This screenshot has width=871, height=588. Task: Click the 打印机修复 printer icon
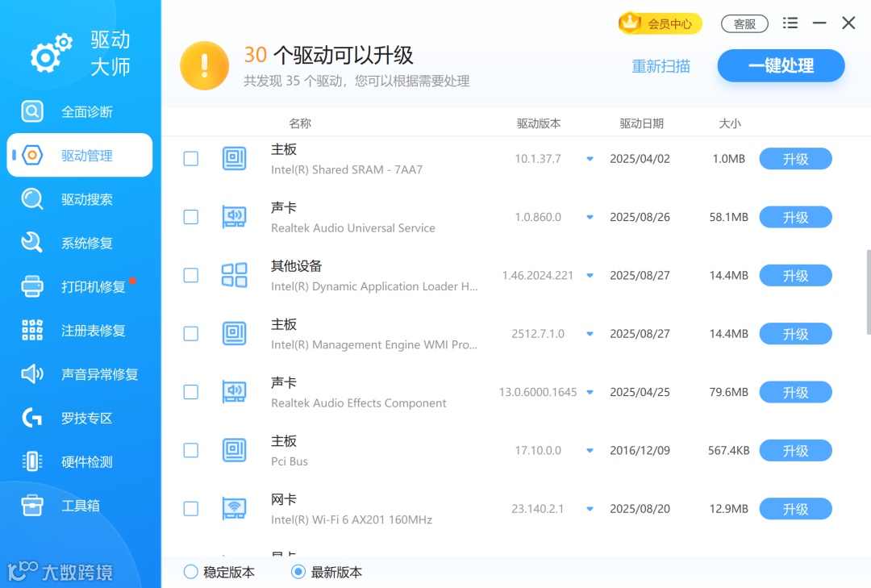pyautogui.click(x=32, y=286)
